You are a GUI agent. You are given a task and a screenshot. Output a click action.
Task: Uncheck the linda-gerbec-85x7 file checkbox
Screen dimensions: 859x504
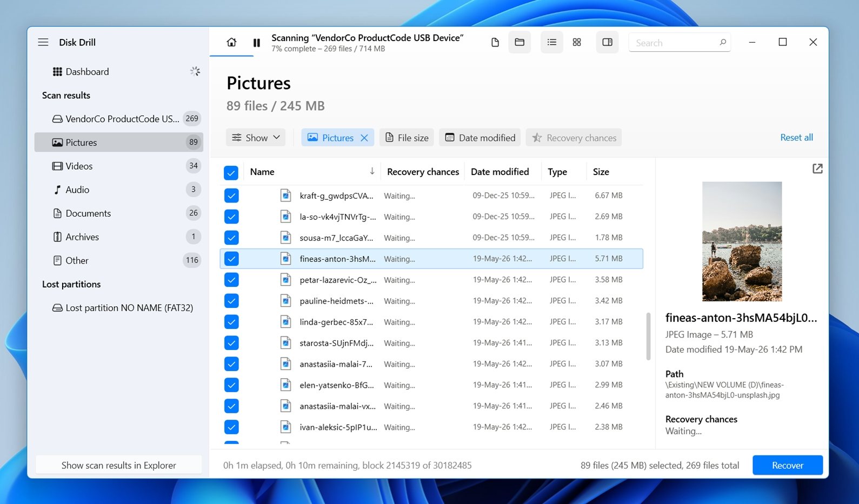pos(231,322)
